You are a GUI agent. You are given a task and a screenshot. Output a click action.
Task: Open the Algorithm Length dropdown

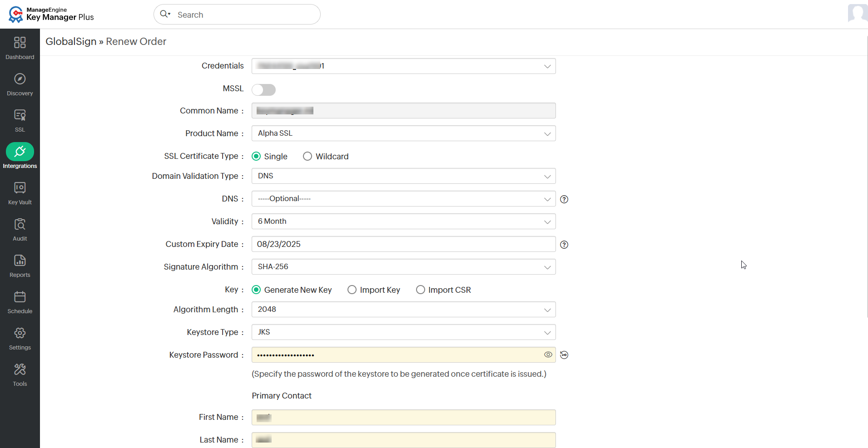coord(404,310)
